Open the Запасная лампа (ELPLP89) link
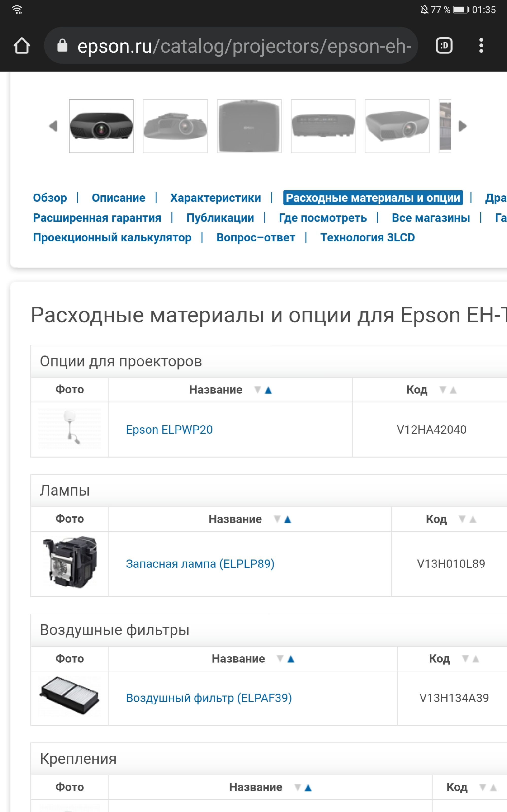Image resolution: width=507 pixels, height=812 pixels. click(x=200, y=564)
